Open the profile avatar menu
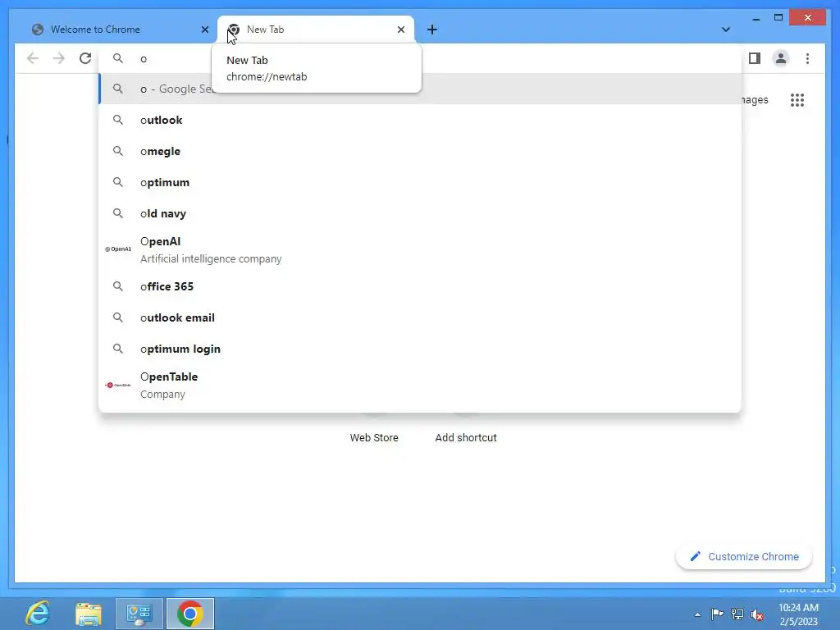 pyautogui.click(x=781, y=58)
